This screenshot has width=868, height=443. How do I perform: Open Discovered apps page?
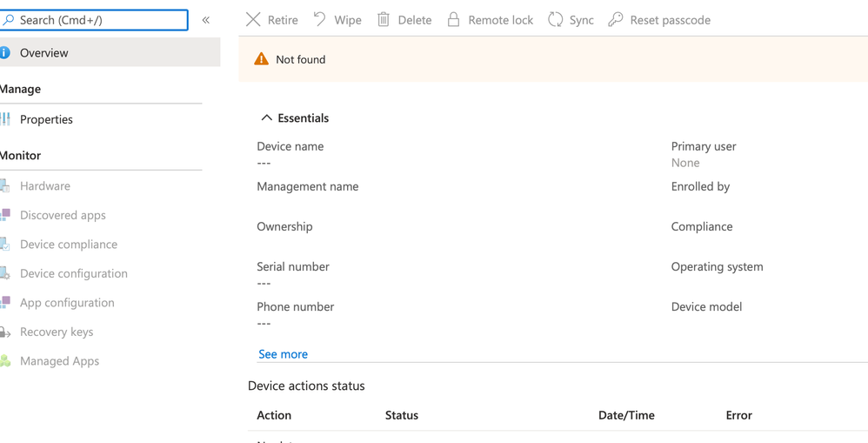pos(63,215)
